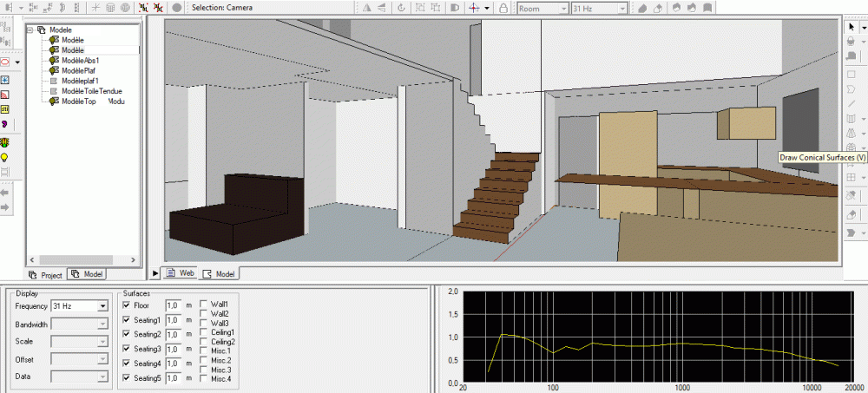Open the axis crosshair dropdown arrow

(x=487, y=8)
